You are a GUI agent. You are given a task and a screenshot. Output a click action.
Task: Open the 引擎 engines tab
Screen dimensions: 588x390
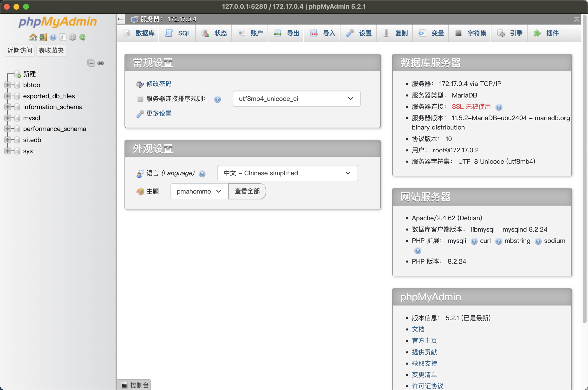click(510, 33)
